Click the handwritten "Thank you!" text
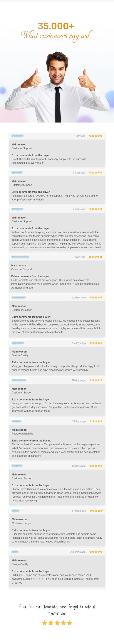This screenshot has width=114, height=644. (x=57, y=613)
